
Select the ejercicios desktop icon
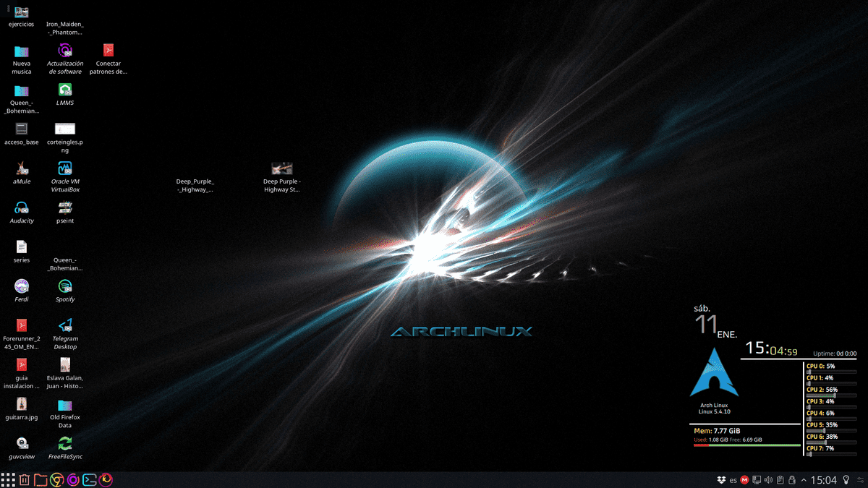coord(22,16)
